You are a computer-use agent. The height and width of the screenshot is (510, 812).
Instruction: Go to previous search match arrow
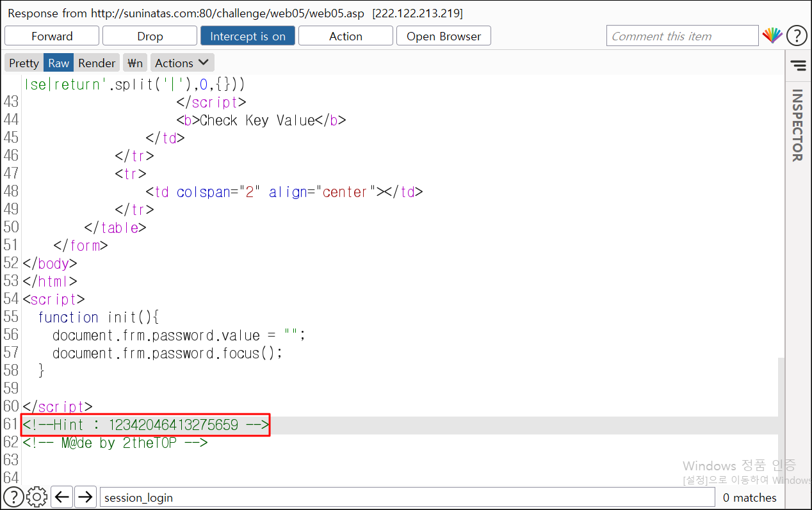tap(61, 497)
